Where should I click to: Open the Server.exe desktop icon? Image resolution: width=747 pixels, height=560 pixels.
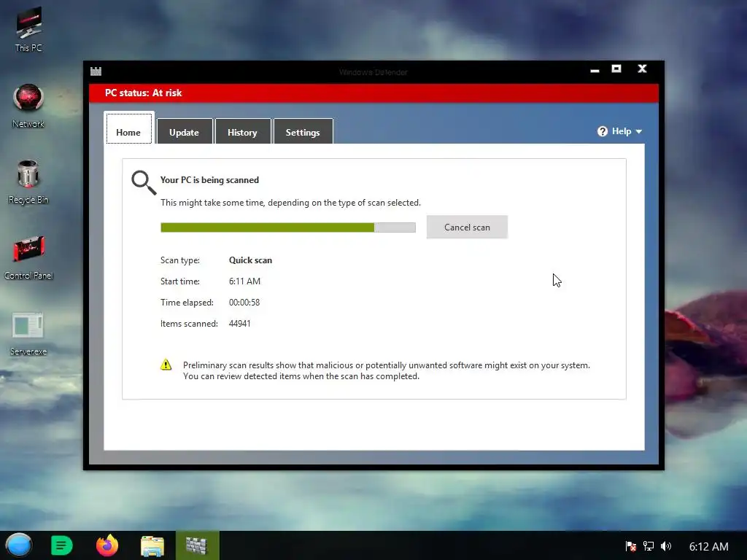pyautogui.click(x=28, y=334)
